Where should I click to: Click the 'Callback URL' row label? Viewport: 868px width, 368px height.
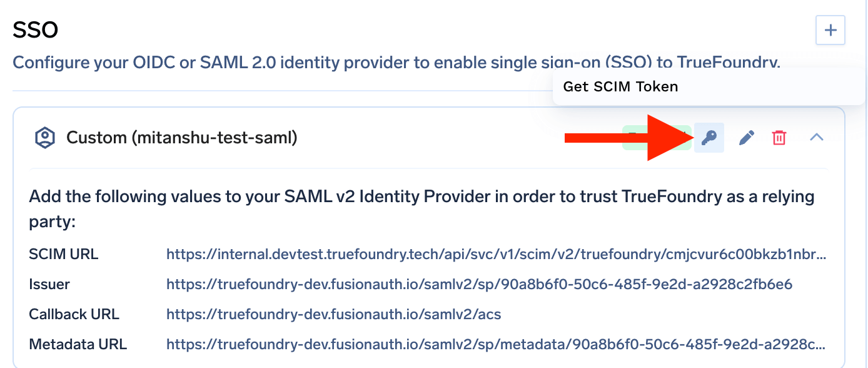74,314
